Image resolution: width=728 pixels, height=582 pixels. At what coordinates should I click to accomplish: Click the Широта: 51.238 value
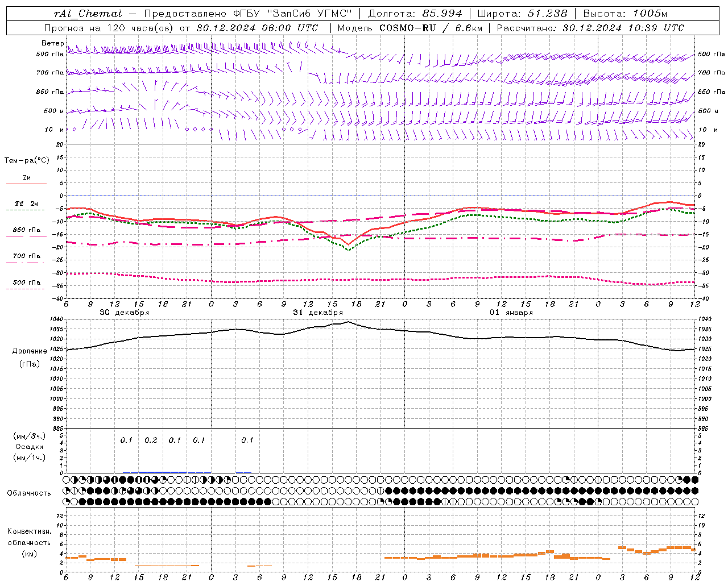pos(522,14)
